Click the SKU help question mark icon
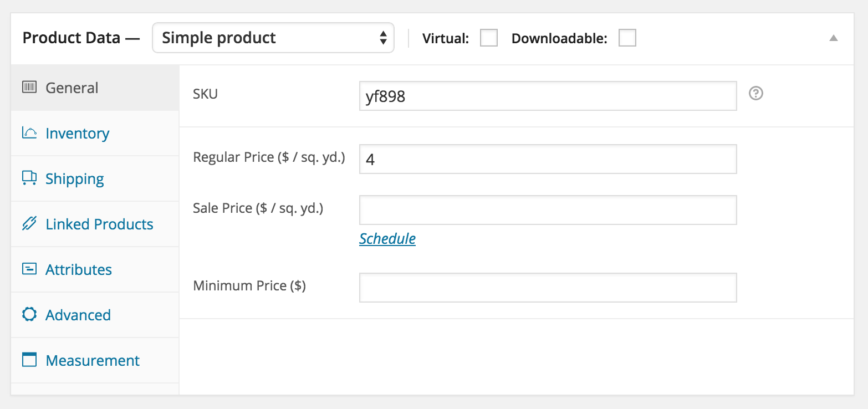868x409 pixels. 756,94
